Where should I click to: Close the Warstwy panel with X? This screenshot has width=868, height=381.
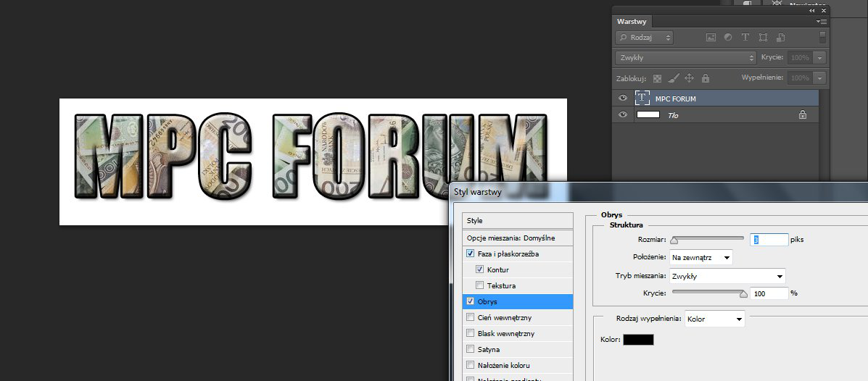point(824,11)
